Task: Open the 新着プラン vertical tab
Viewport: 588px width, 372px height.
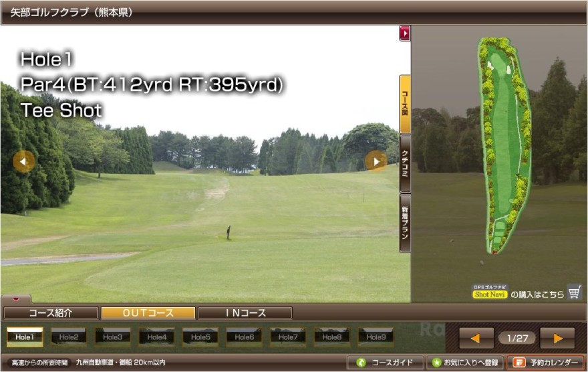Action: click(x=404, y=223)
